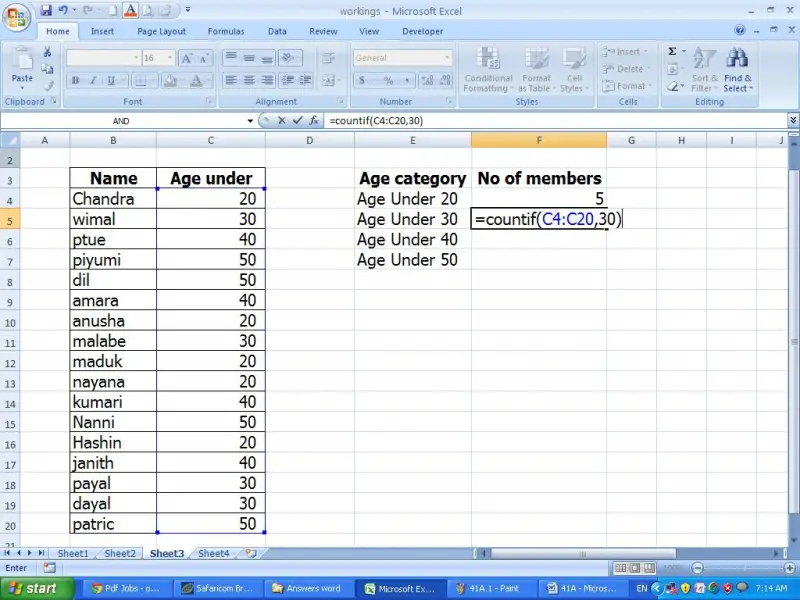Open the Developer ribbon tab
This screenshot has width=800, height=600.
click(x=422, y=31)
